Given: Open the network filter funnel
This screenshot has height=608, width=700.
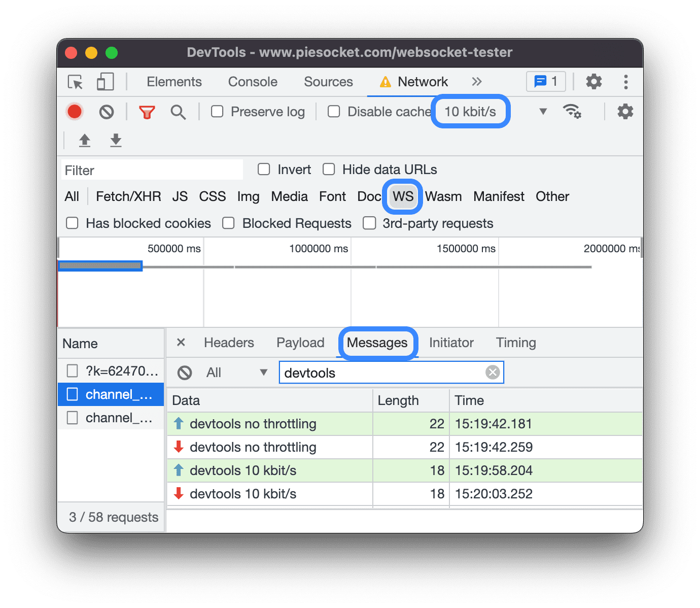Looking at the screenshot, I should point(147,112).
